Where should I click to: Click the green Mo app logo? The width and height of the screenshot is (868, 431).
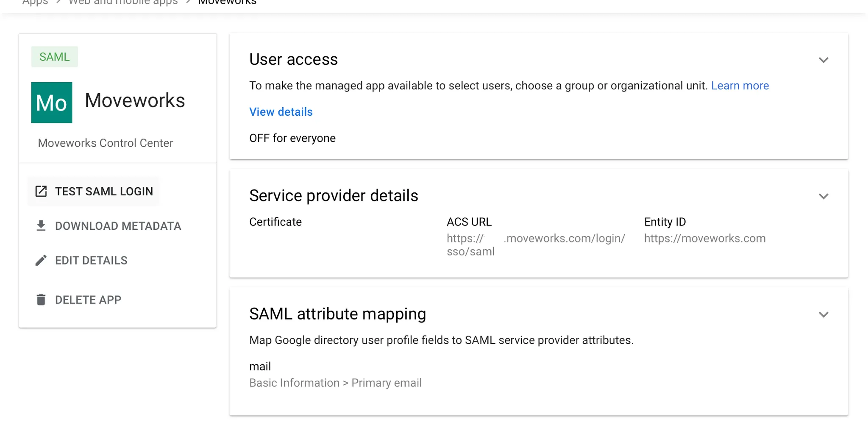point(52,103)
